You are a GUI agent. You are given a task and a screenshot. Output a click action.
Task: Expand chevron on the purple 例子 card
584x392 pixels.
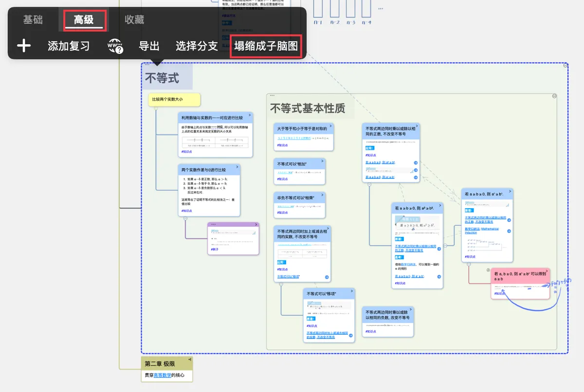[x=256, y=225]
